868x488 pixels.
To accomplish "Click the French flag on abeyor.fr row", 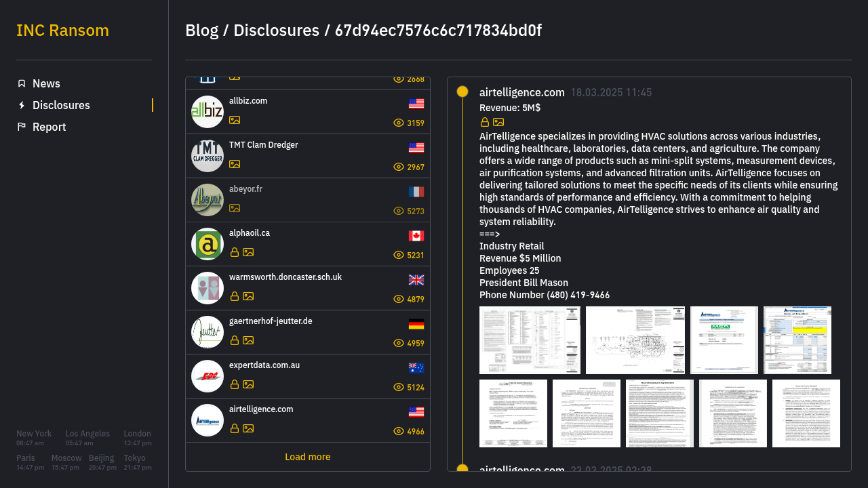I will click(x=416, y=192).
